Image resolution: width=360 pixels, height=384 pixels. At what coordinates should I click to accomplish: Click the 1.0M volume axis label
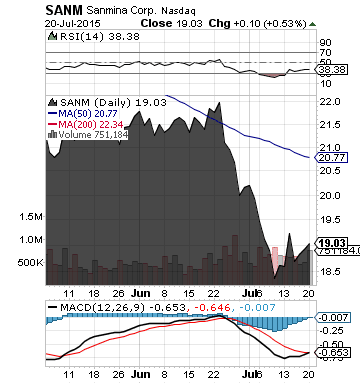[x=31, y=240]
